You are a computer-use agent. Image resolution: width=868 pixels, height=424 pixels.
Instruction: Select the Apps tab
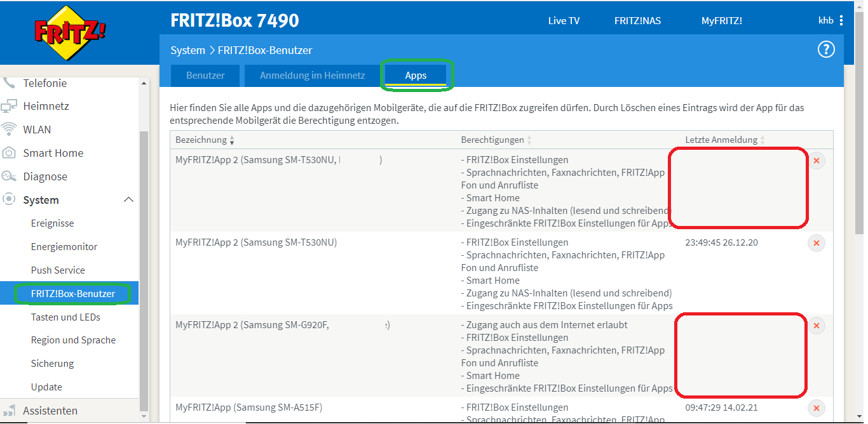(x=416, y=76)
